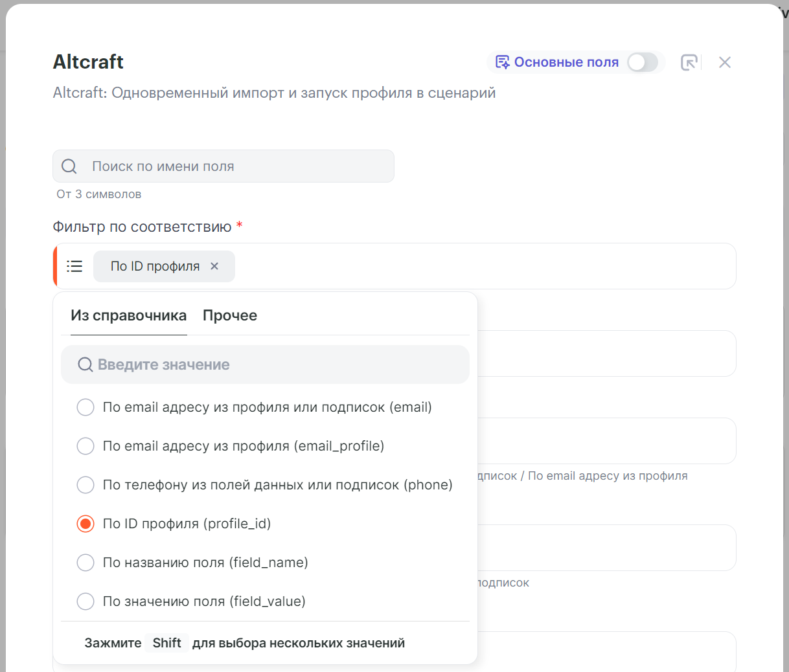Click the Введите значение search input

point(265,364)
